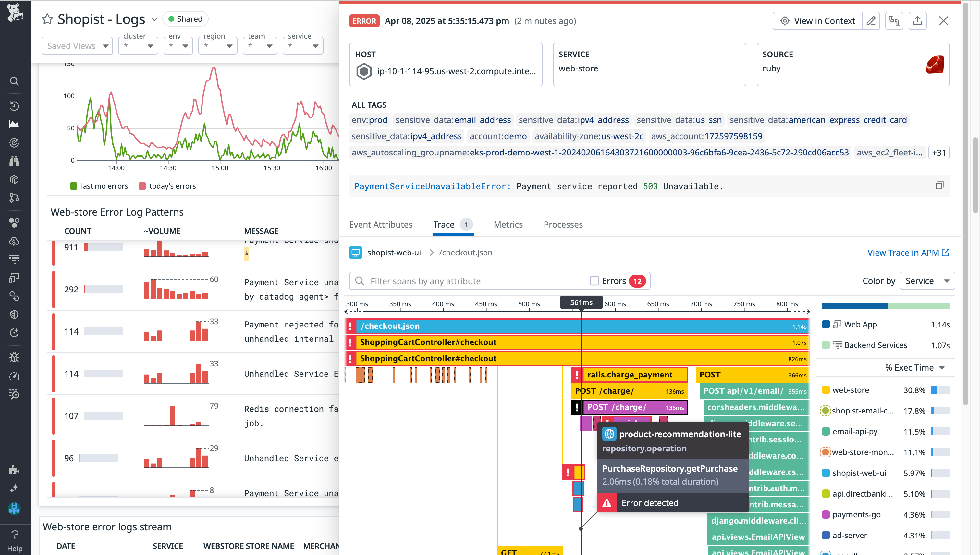The height and width of the screenshot is (555, 980).
Task: Expand the env filter dropdown
Action: [x=178, y=45]
